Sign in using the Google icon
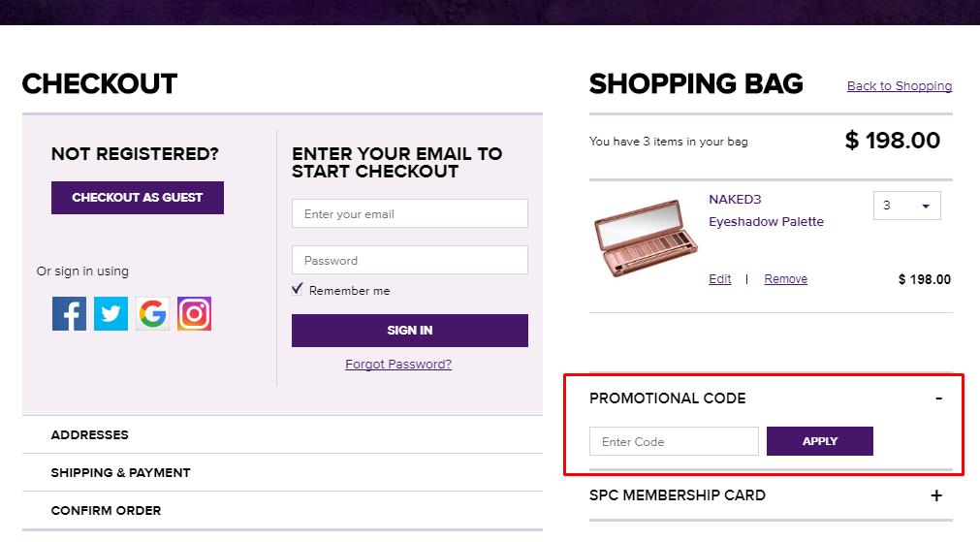980x542 pixels. click(x=152, y=313)
